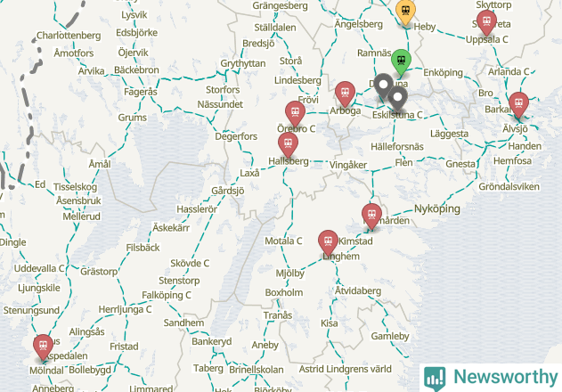
Task: Click the Skövde C station label
Action: (190, 263)
